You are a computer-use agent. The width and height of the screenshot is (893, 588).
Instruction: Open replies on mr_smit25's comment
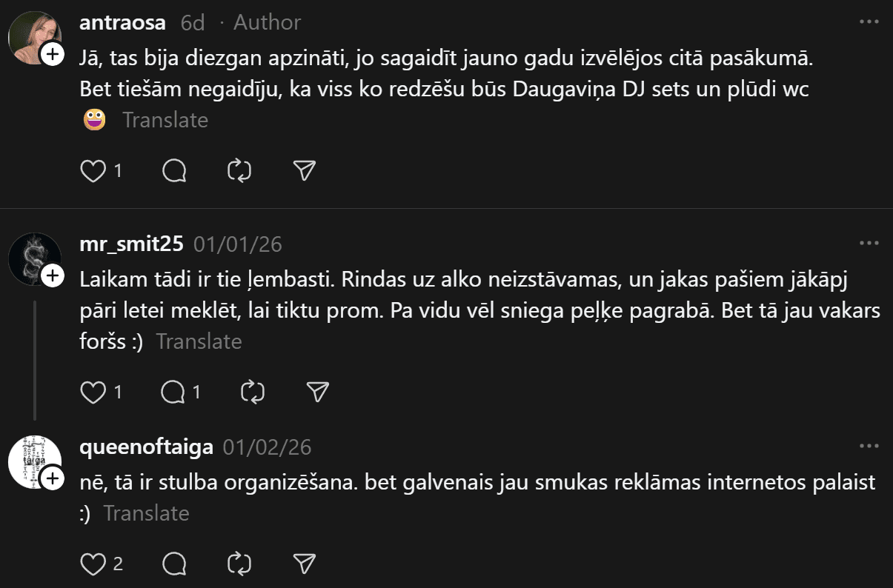coord(174,392)
